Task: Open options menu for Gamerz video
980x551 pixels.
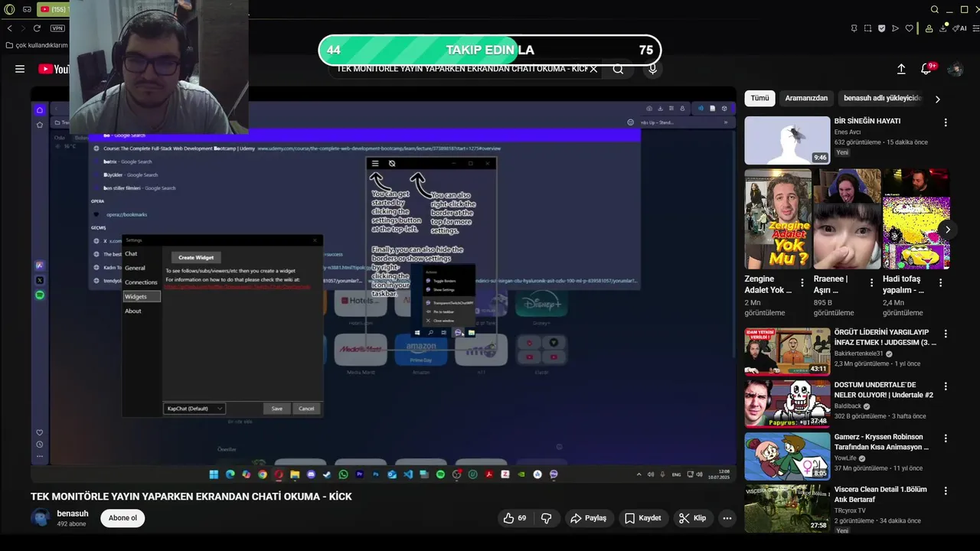Action: point(946,439)
